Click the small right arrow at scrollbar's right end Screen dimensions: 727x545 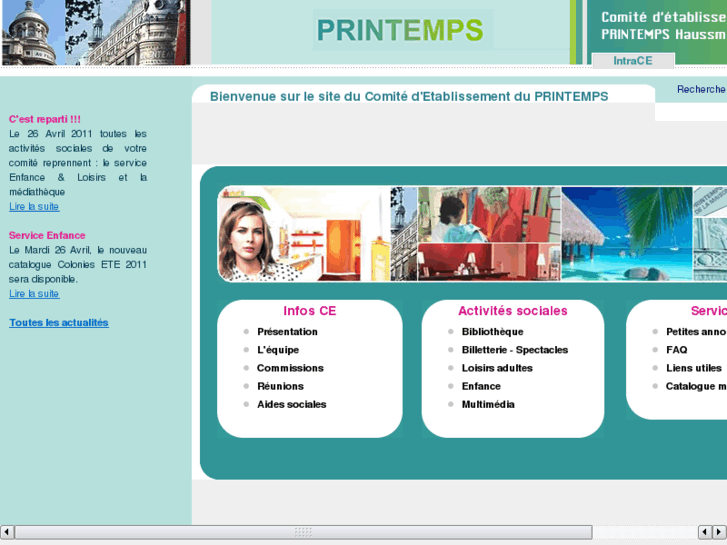click(x=719, y=532)
